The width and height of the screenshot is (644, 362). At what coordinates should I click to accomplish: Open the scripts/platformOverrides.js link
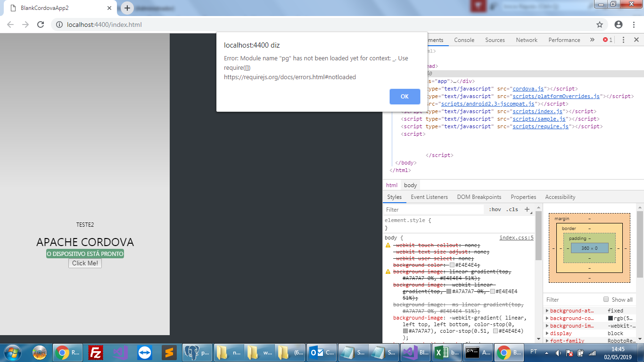556,96
